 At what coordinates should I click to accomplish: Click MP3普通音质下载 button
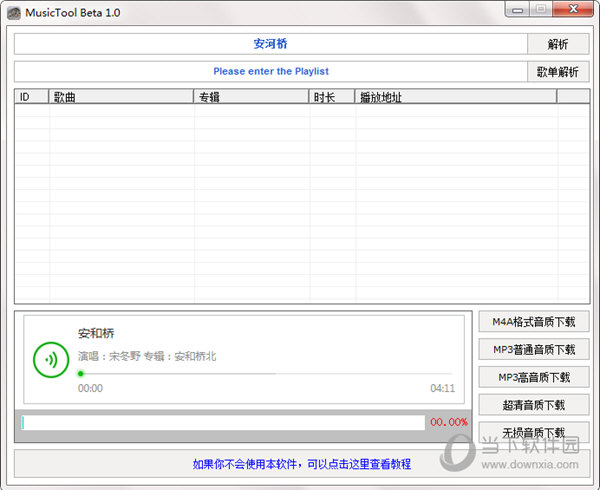pos(534,350)
